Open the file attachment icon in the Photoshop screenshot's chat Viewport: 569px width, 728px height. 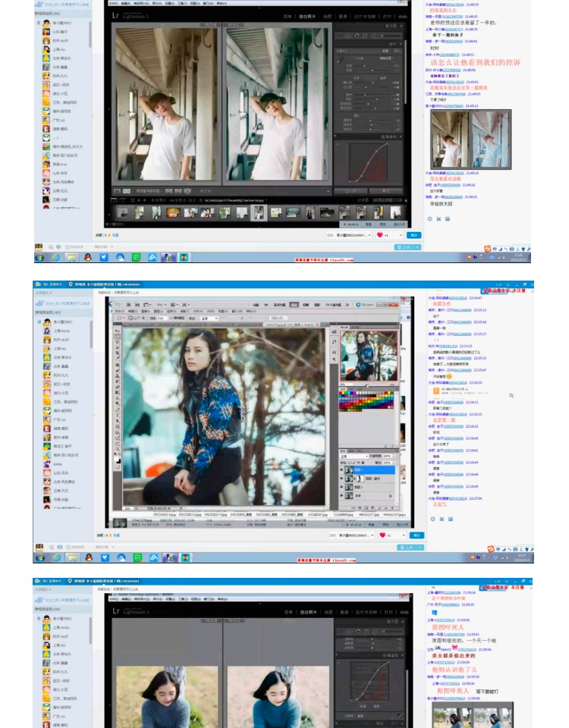click(x=436, y=391)
